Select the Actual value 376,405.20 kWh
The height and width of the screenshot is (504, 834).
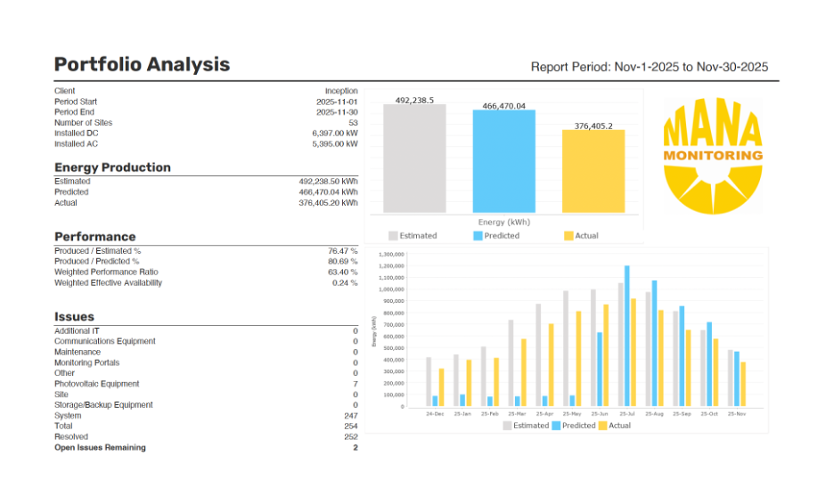(x=328, y=202)
